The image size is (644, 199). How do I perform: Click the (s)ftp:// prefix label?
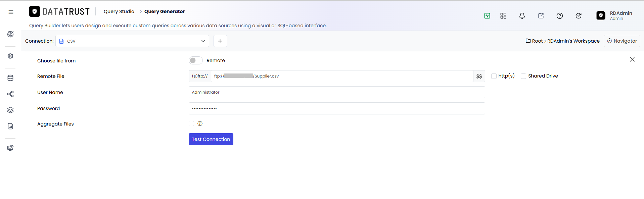pos(200,76)
